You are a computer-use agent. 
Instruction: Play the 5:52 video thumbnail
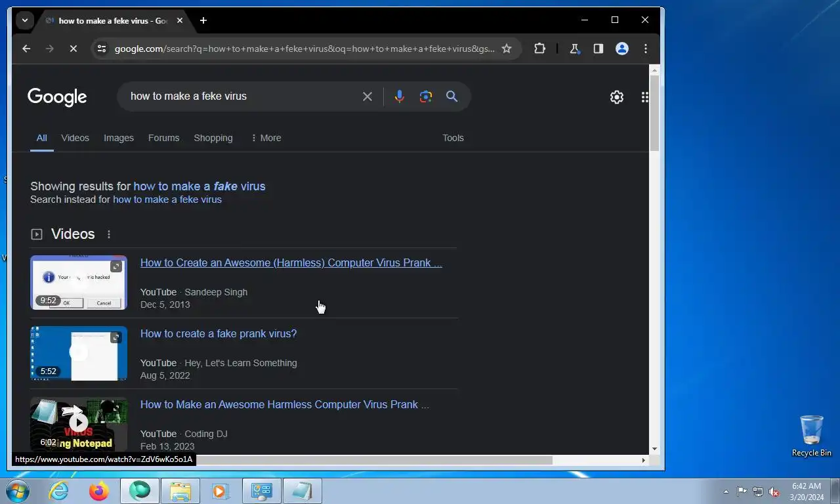click(79, 353)
